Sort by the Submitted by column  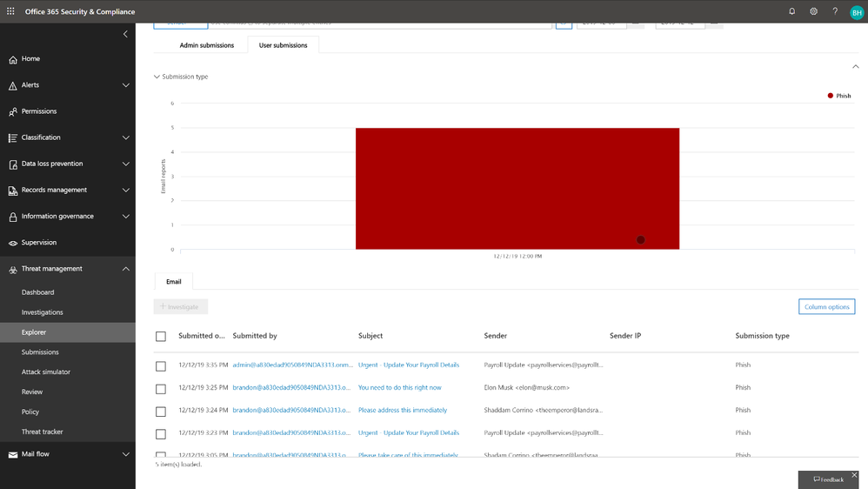tap(255, 336)
